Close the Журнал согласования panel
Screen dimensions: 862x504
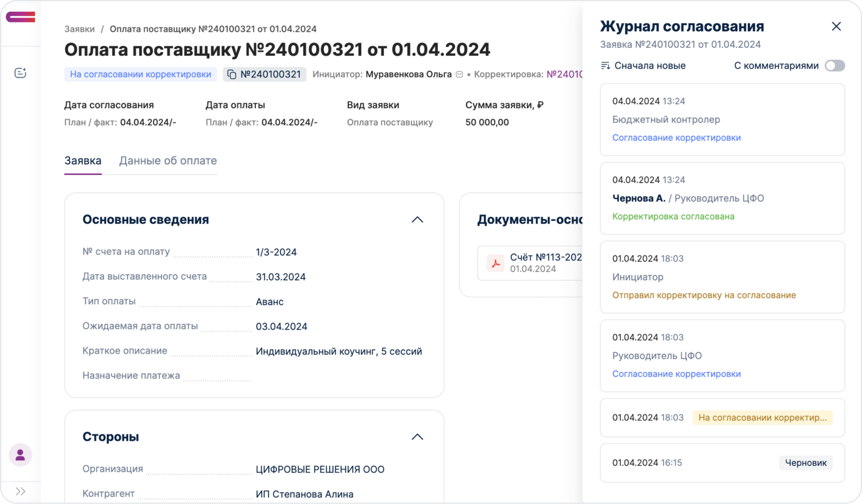click(836, 26)
